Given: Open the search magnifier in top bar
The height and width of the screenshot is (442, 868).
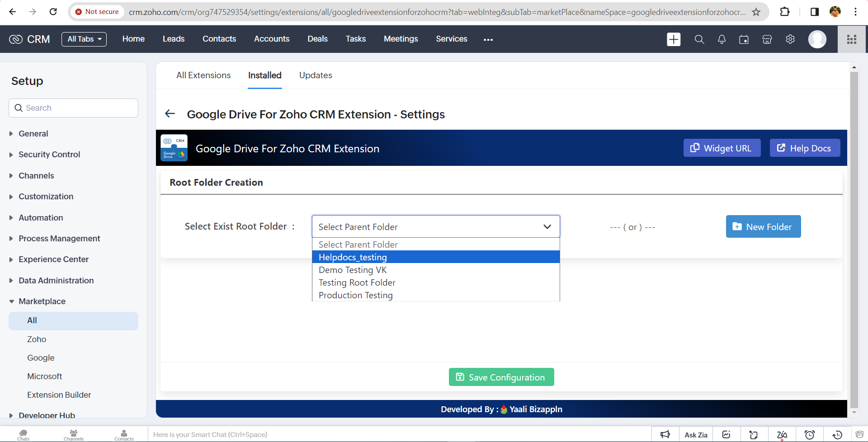Looking at the screenshot, I should (x=699, y=39).
